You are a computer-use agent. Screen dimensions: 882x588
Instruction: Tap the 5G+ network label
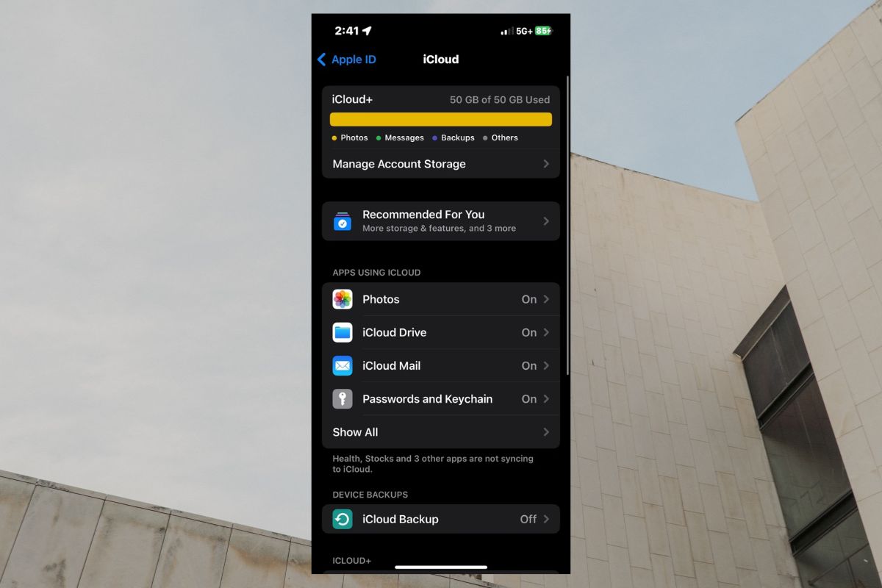tap(524, 31)
